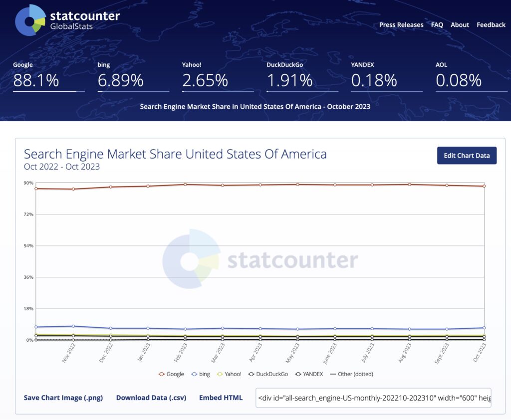The width and height of the screenshot is (511, 420).
Task: Click the Google Oct 2023 data point
Action: [x=484, y=186]
